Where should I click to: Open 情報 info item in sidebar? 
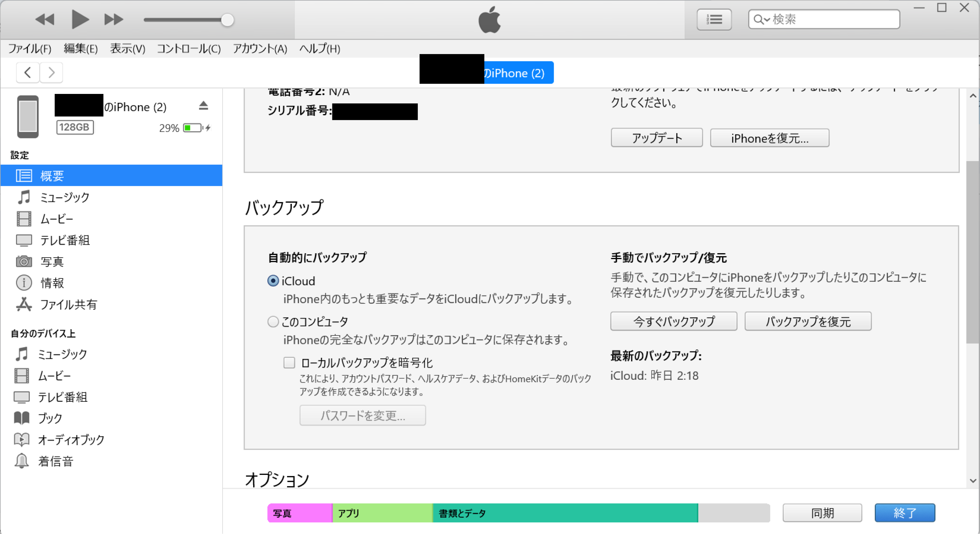[111, 283]
